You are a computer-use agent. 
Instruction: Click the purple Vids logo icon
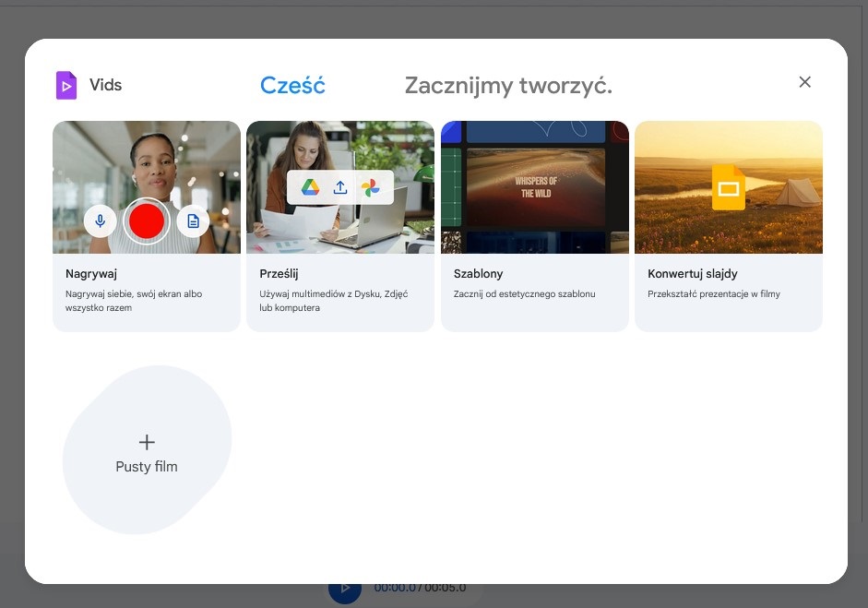66,86
